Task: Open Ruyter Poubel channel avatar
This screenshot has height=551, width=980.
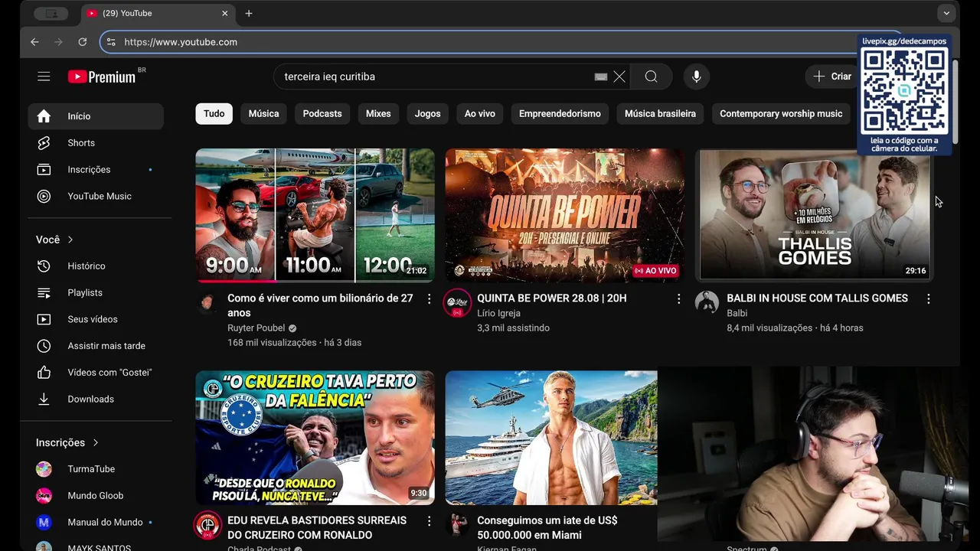Action: click(x=207, y=303)
